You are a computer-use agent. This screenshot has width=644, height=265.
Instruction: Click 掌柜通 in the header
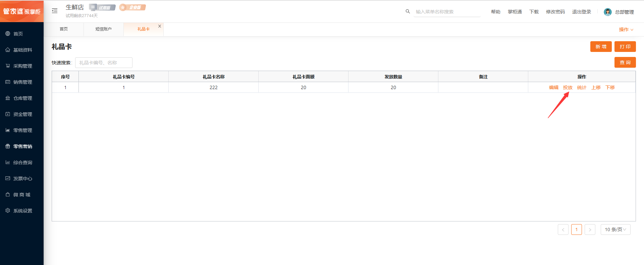point(515,12)
